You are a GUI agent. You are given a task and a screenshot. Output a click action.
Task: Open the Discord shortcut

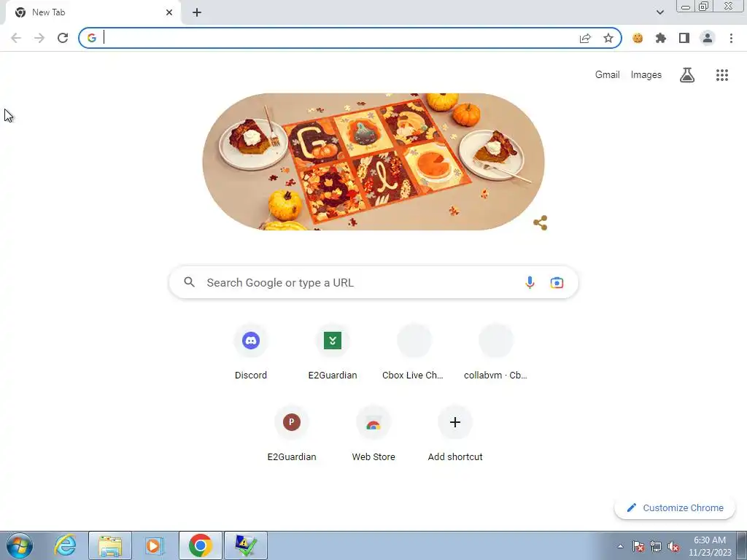251,352
